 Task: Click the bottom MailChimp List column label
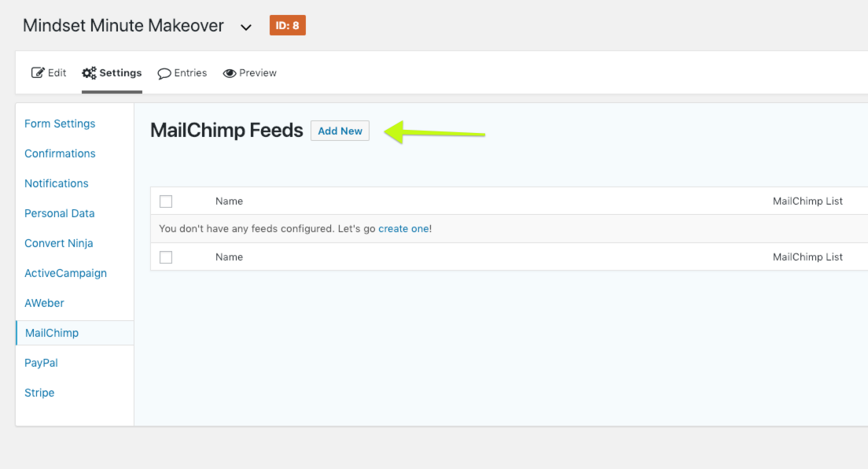pos(807,257)
